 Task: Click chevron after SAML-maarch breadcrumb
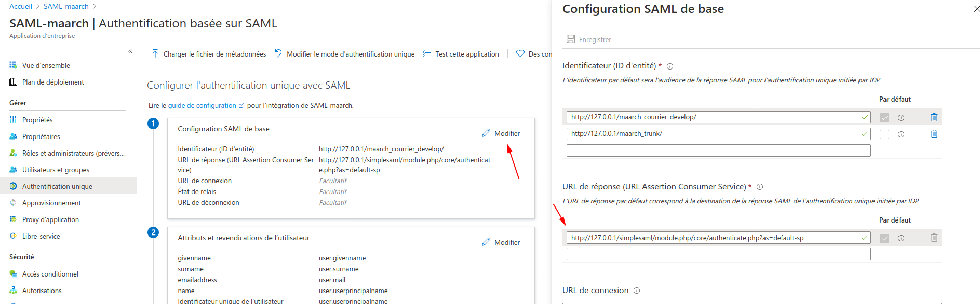tap(95, 7)
